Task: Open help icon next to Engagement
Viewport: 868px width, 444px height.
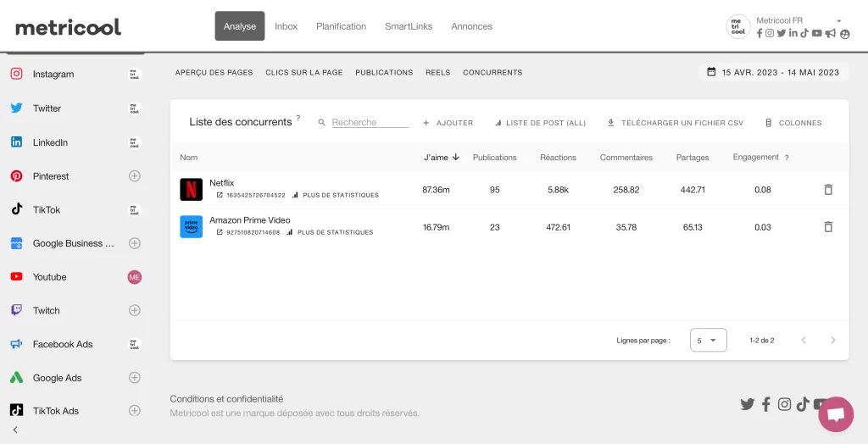Action: click(787, 158)
